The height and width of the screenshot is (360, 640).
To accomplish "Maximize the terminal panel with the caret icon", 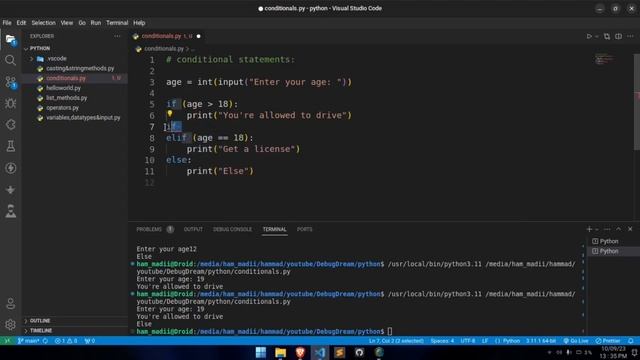I will [618, 229].
